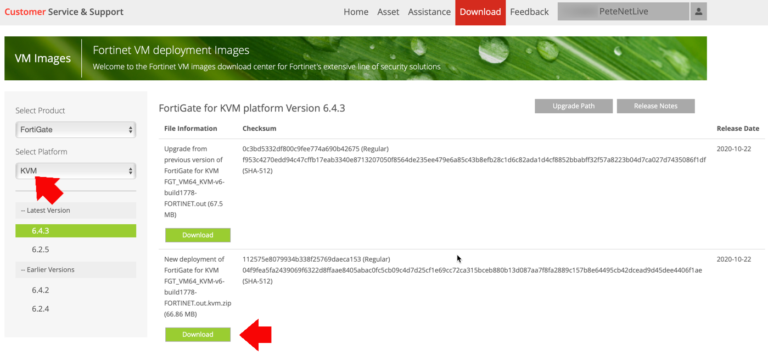The image size is (768, 360).
Task: Click checksum 0c3bd5332df800c9fee774a690b42675
Action: coord(301,148)
